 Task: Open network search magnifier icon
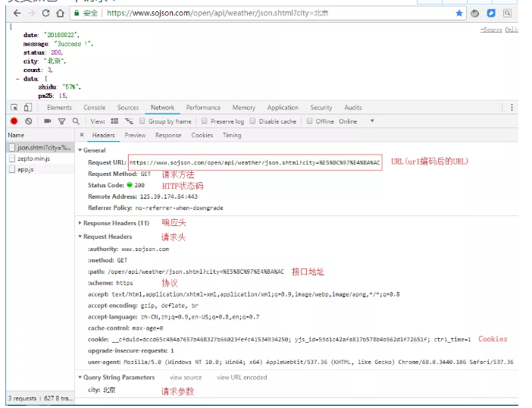[x=76, y=121]
